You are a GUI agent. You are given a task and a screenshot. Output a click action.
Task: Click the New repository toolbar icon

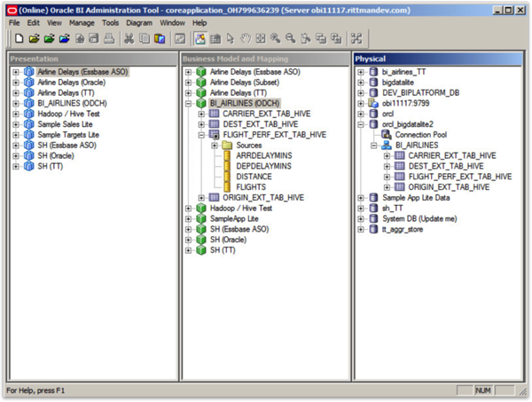[x=20, y=39]
